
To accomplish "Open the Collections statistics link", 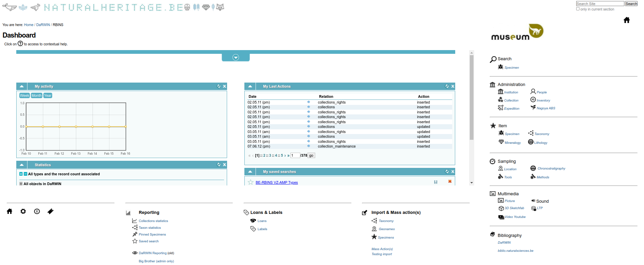I will pyautogui.click(x=153, y=221).
